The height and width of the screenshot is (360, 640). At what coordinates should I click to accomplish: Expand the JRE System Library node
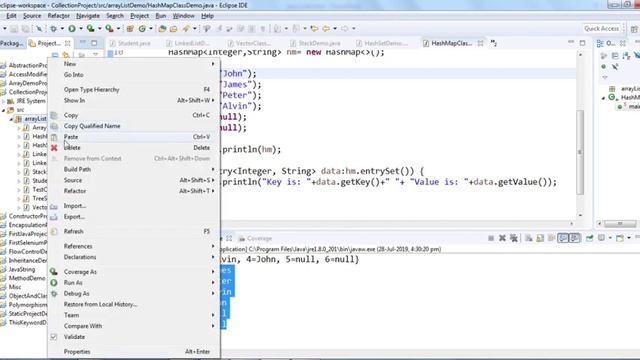click(4, 101)
